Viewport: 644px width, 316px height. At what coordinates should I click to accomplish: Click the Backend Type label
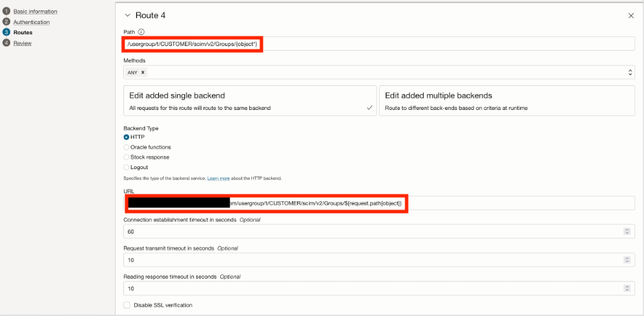pyautogui.click(x=141, y=128)
